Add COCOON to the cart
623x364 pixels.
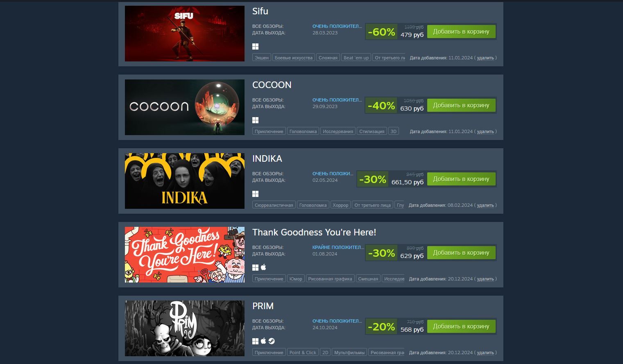tap(461, 105)
